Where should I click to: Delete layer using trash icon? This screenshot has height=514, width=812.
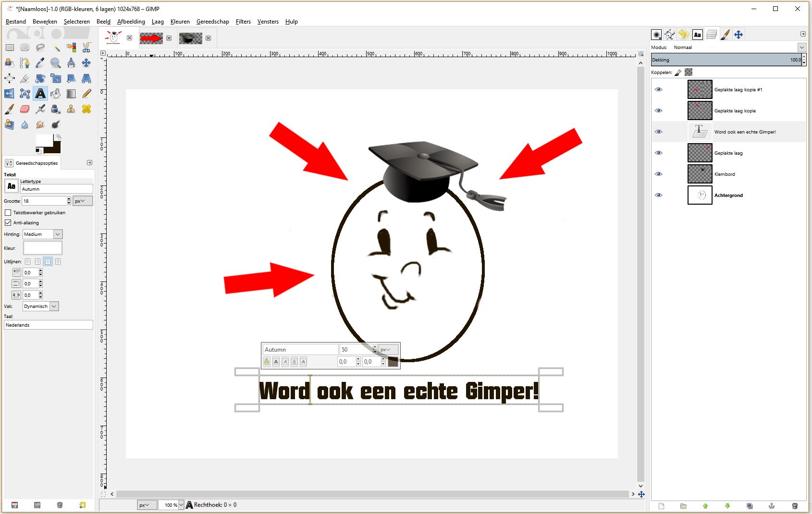point(795,506)
